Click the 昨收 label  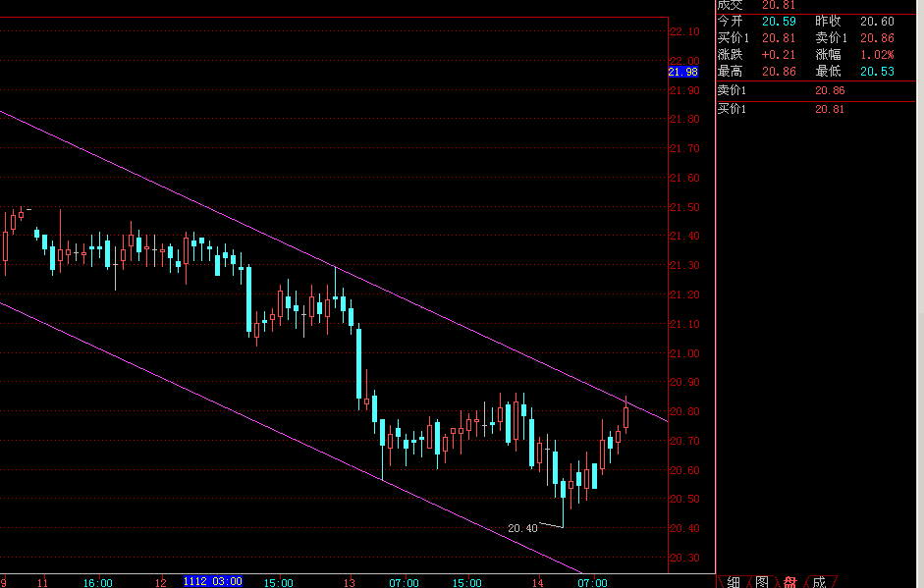pyautogui.click(x=828, y=22)
